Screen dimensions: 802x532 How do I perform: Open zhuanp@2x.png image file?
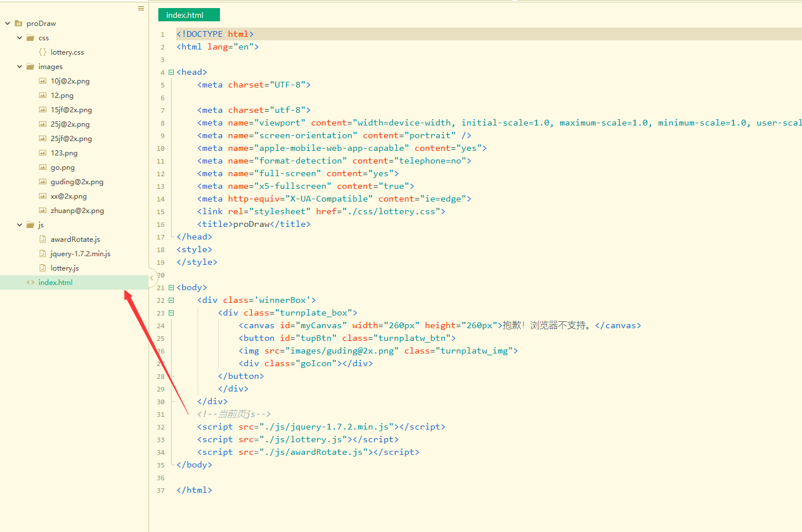77,211
